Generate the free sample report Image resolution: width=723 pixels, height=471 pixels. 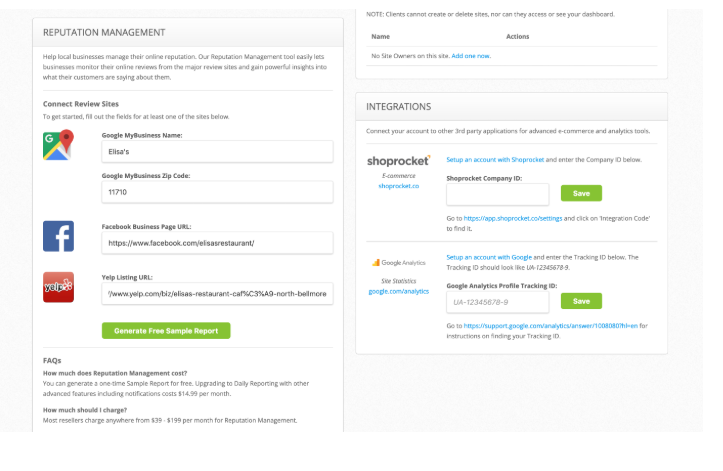pyautogui.click(x=166, y=331)
